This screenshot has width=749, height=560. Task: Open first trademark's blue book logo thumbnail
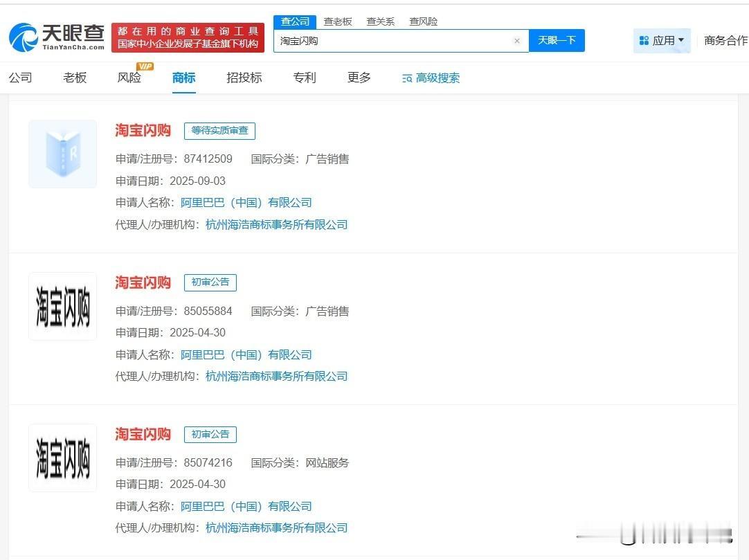[x=62, y=154]
